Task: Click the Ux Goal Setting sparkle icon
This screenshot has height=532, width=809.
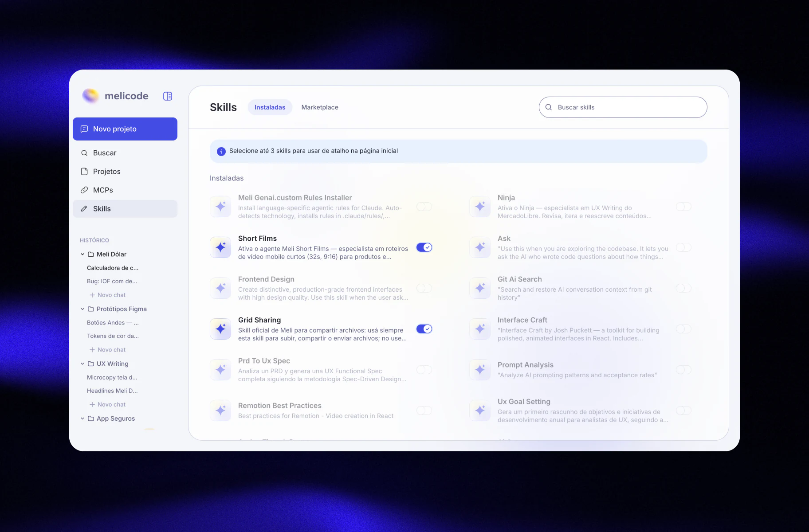Action: [x=480, y=411]
